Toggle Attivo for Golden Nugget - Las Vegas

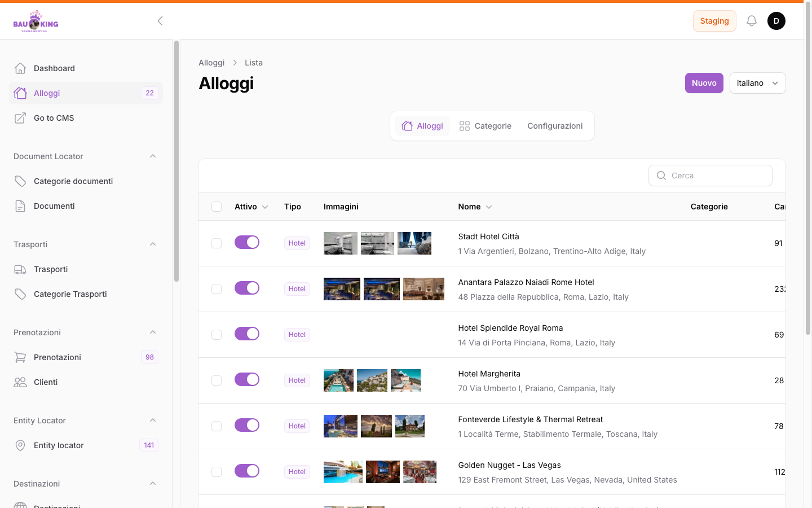(x=247, y=471)
